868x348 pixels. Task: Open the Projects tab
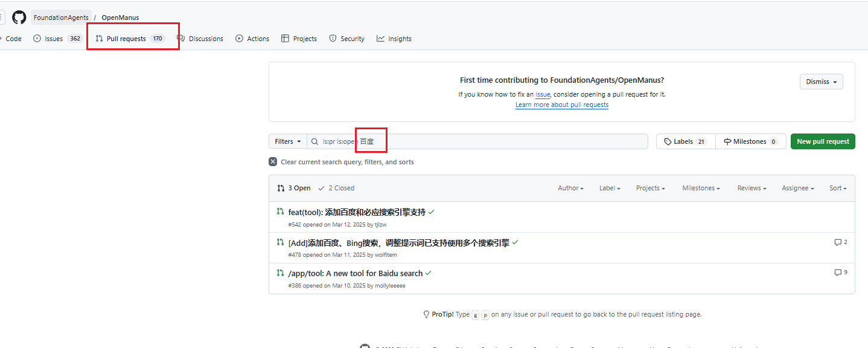click(299, 39)
